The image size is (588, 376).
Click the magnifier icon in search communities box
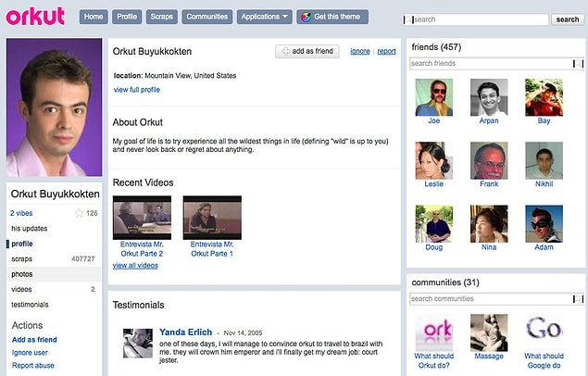click(x=578, y=299)
